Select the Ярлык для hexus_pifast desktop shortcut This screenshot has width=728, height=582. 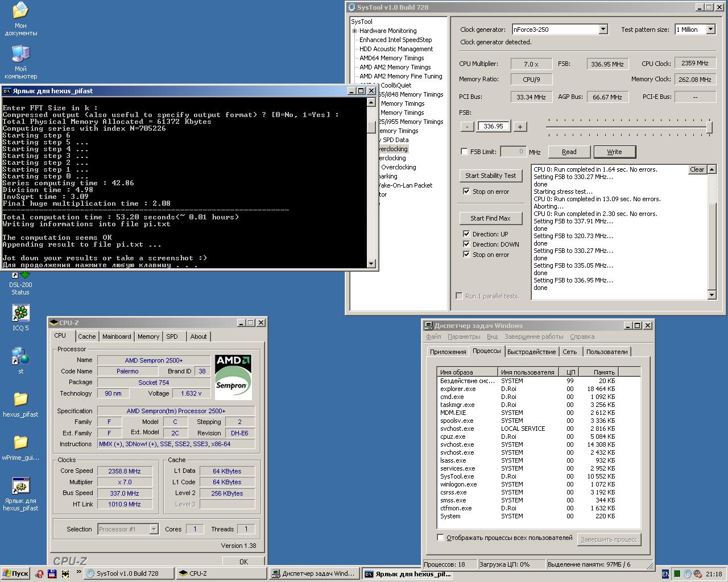click(20, 494)
